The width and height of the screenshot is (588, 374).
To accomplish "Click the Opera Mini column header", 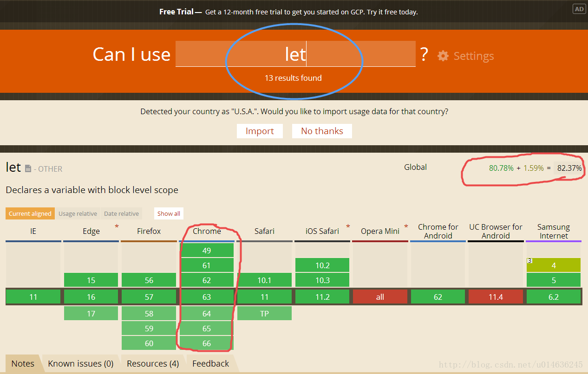I will pyautogui.click(x=380, y=231).
